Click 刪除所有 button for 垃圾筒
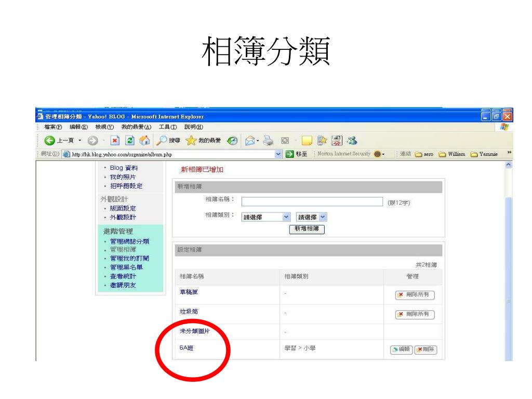The width and height of the screenshot is (532, 399). click(x=415, y=314)
